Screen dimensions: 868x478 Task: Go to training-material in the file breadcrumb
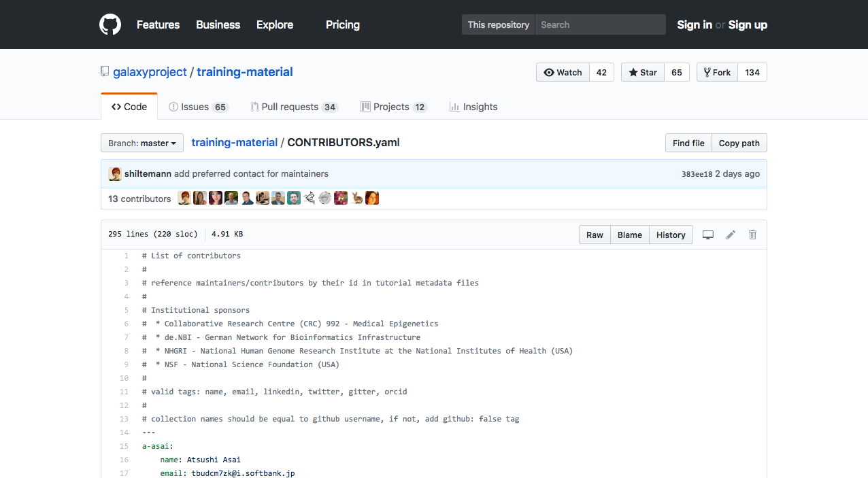click(235, 143)
